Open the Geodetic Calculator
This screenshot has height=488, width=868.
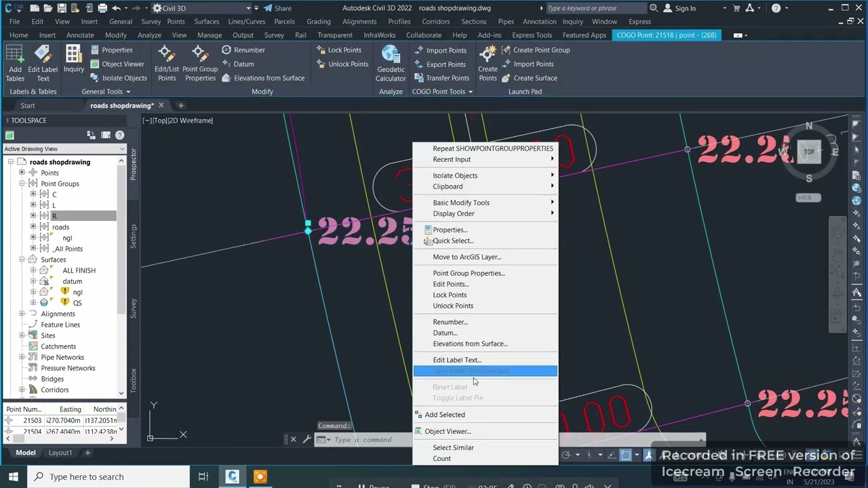[x=391, y=63]
